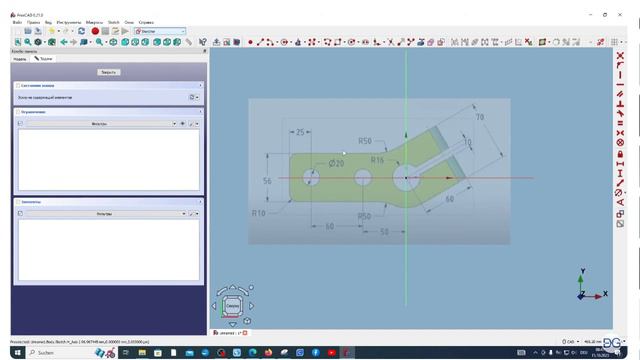Click the Save document icon
Image resolution: width=640 pixels, height=360 pixels.
pos(38,31)
